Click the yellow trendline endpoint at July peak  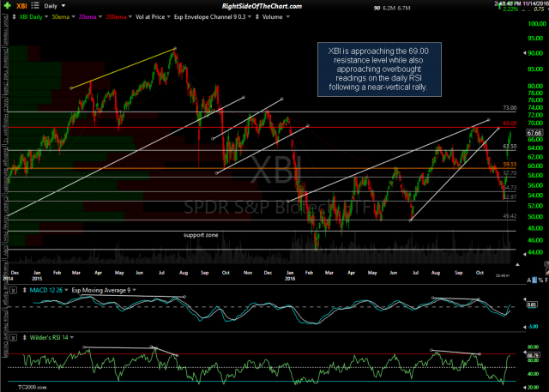[175, 48]
